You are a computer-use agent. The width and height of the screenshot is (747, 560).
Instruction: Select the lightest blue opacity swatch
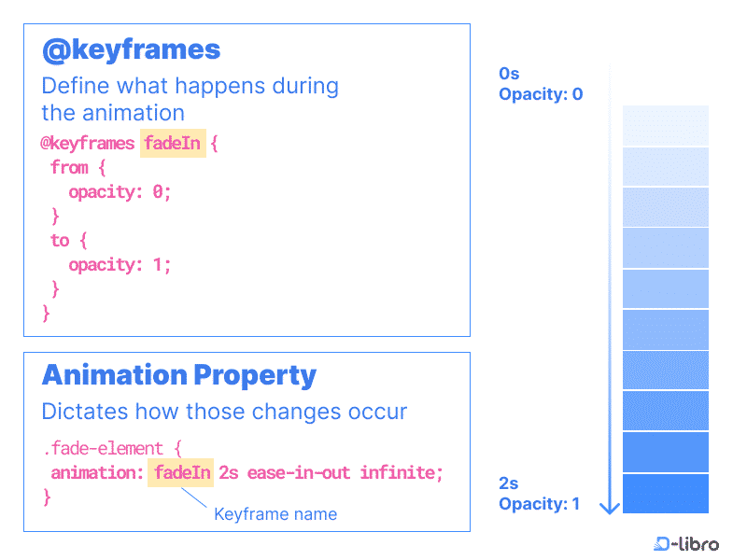click(665, 126)
